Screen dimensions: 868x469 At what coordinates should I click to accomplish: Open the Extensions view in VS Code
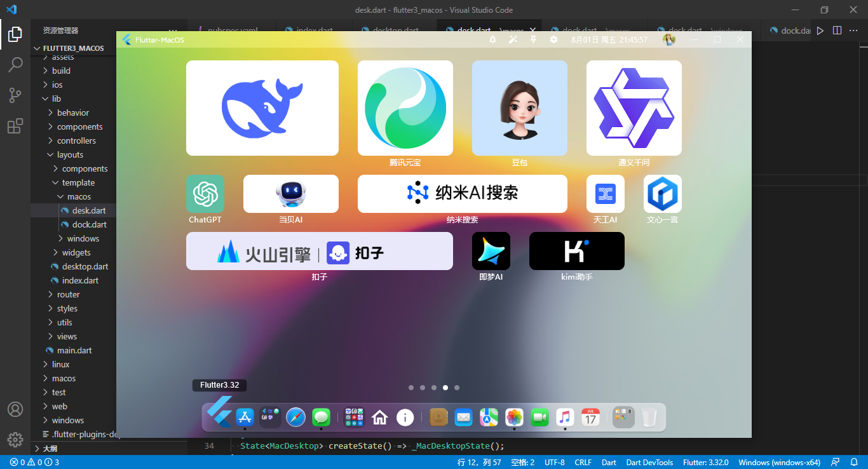15,125
